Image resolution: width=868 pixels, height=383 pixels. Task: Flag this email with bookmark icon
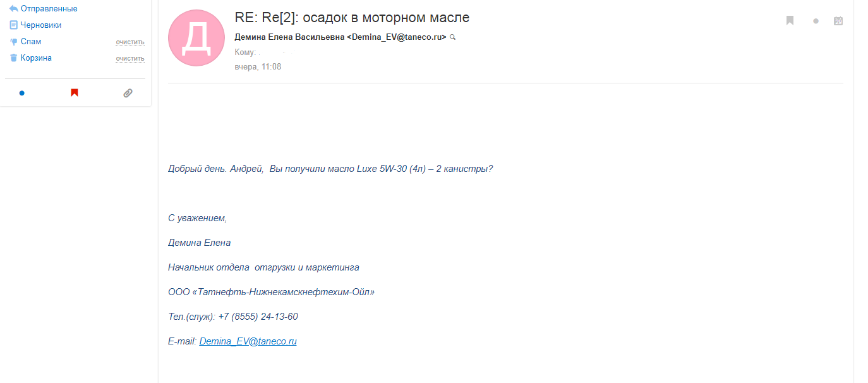[790, 21]
